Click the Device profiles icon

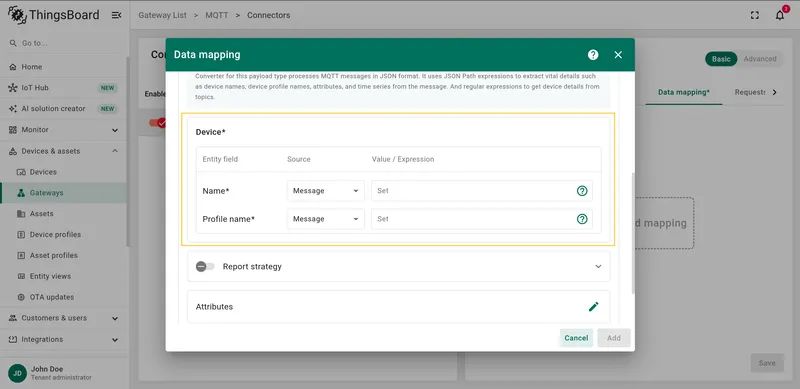pyautogui.click(x=21, y=235)
